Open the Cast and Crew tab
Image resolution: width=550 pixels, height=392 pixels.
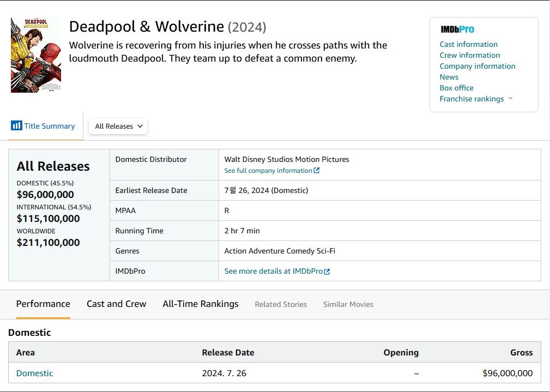tap(116, 304)
